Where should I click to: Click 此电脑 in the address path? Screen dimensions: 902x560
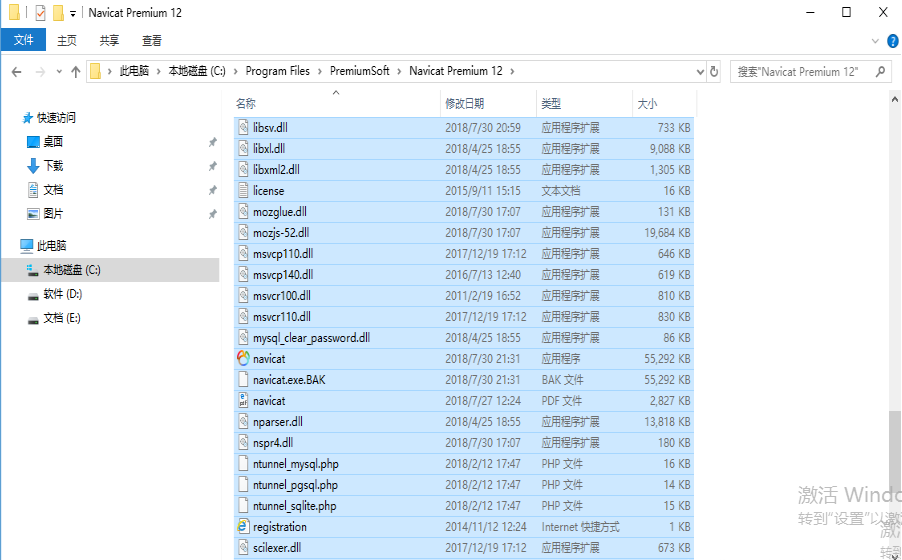[134, 71]
